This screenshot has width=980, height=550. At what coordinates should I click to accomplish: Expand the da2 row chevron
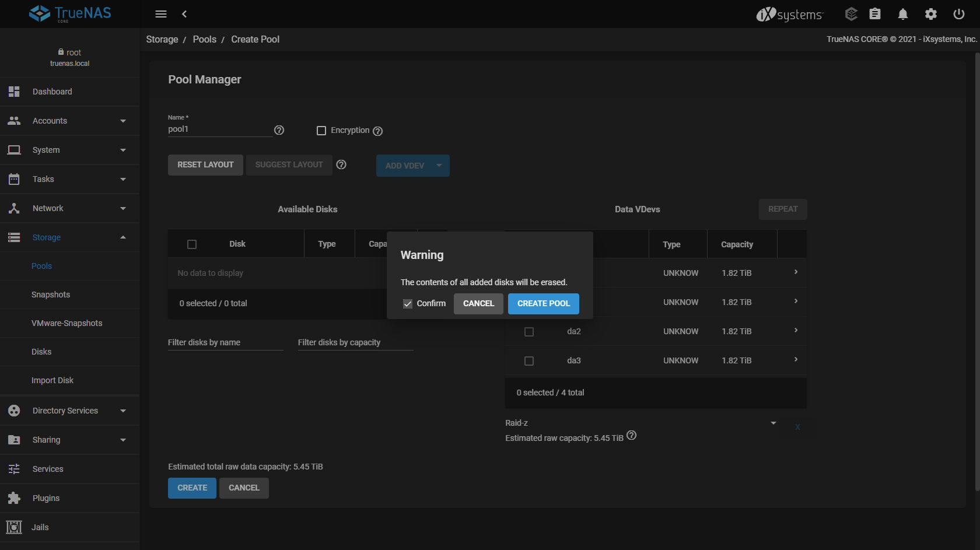(796, 330)
